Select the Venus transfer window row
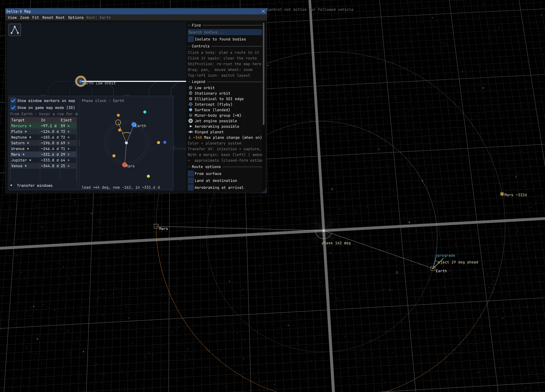 [44, 166]
